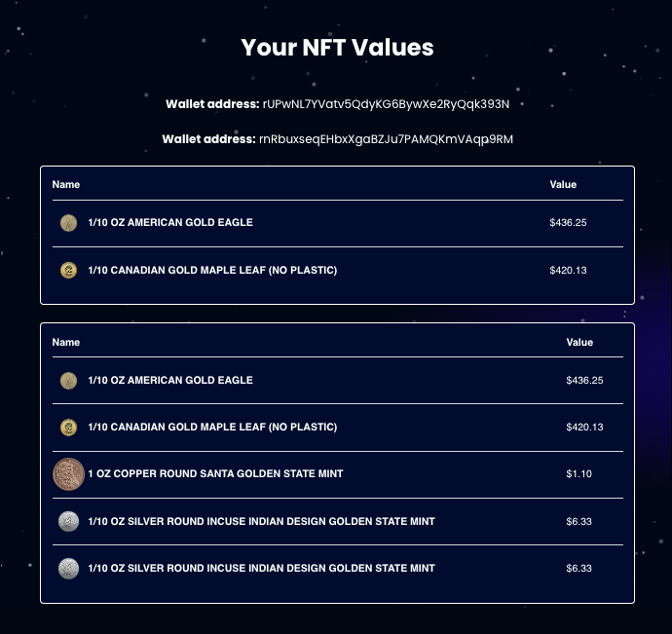Click the Value column header in second table
The width and height of the screenshot is (672, 634).
[579, 342]
